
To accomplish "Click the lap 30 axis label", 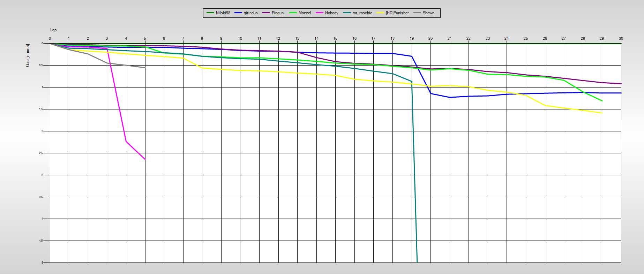I will [621, 38].
